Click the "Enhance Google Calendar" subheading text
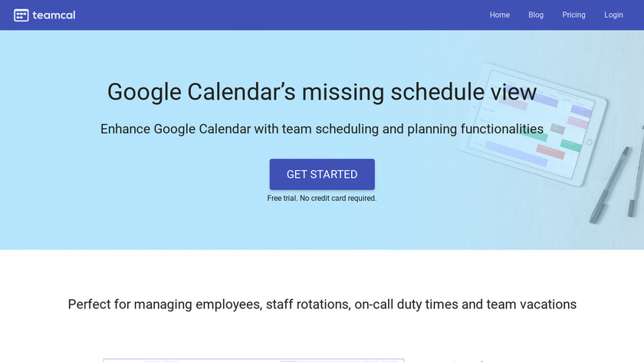The height and width of the screenshot is (362, 644). [x=322, y=129]
